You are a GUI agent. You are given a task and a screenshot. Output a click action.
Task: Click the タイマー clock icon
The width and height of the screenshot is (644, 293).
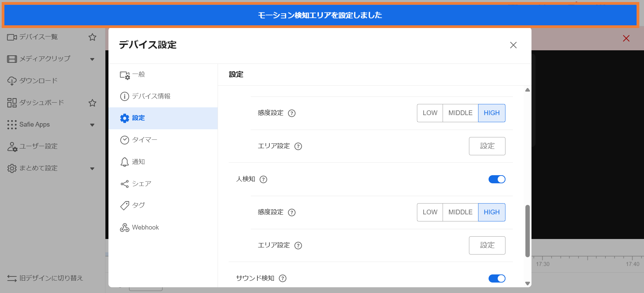[125, 140]
